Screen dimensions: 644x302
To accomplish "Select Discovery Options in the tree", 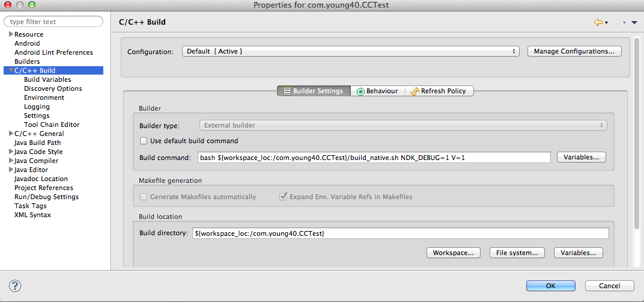I will (53, 88).
